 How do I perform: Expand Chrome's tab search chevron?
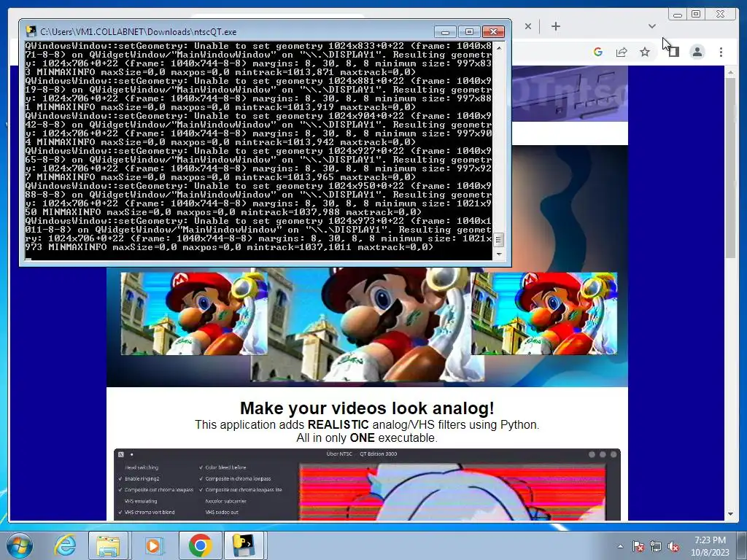(652, 26)
